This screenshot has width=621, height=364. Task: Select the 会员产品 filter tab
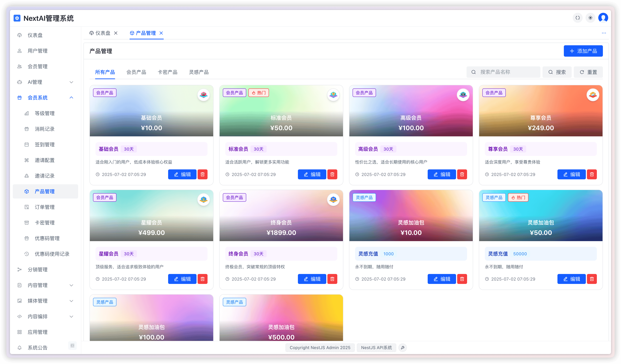(136, 72)
